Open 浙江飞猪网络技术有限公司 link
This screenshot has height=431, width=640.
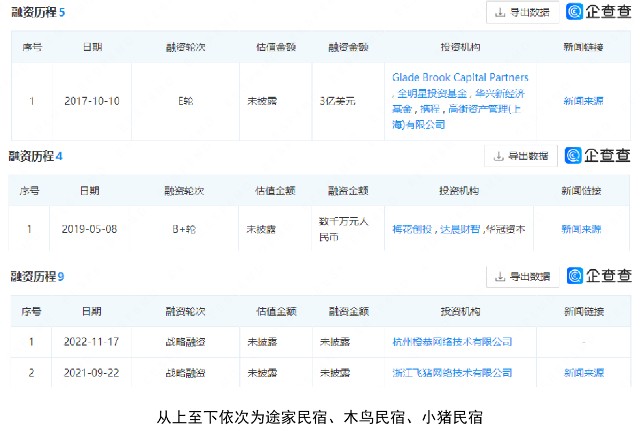click(x=452, y=373)
